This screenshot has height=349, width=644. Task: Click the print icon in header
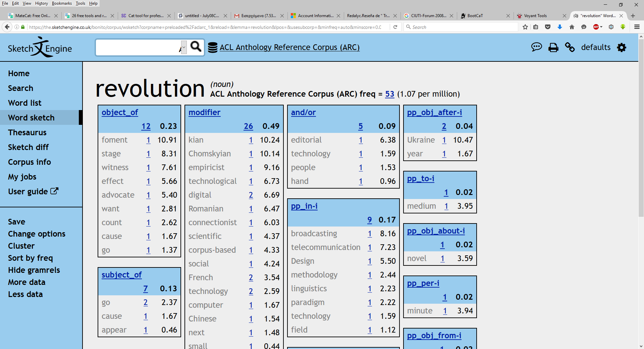click(553, 48)
